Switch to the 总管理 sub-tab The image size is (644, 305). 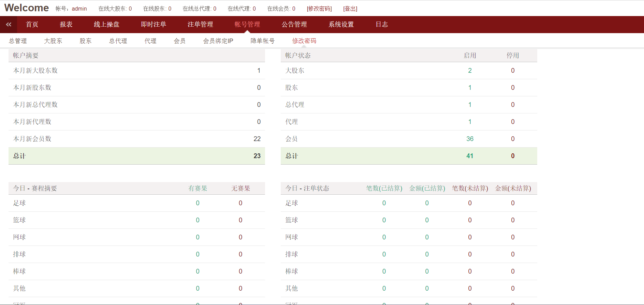click(x=18, y=41)
